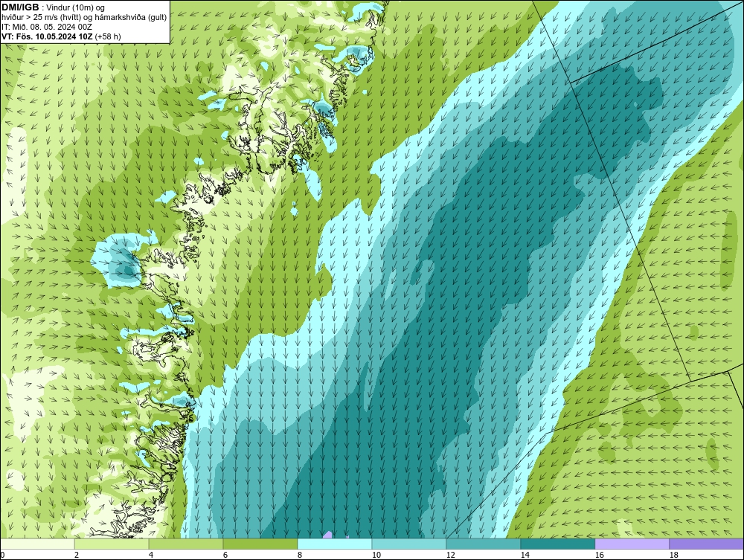The image size is (744, 560).
Task: Click the 8–10 m/s light cyan swatch
Action: click(x=335, y=544)
